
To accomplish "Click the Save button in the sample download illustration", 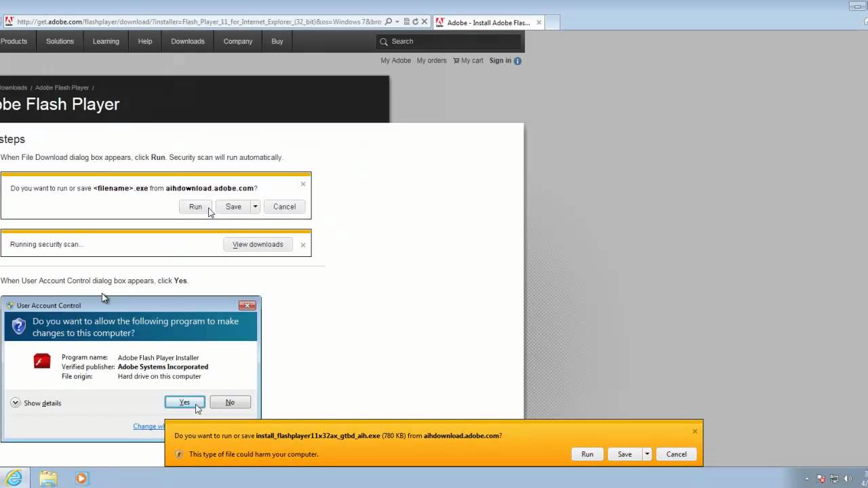I will coord(233,207).
